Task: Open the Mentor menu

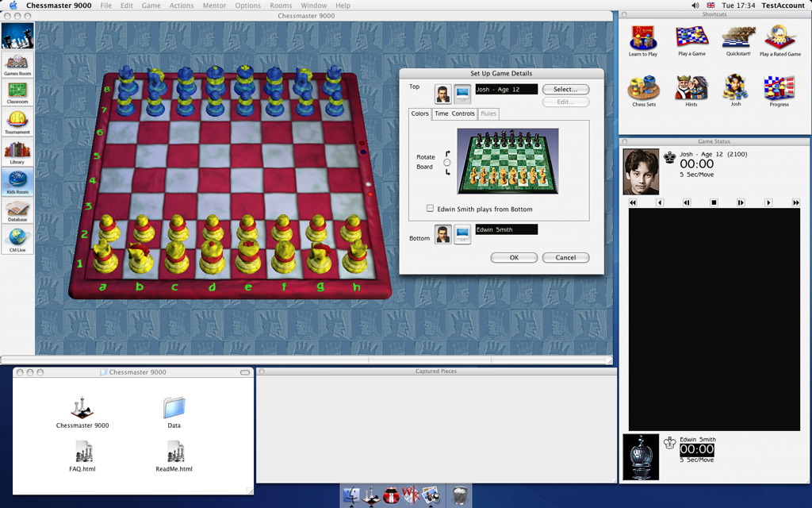Action: click(x=214, y=6)
